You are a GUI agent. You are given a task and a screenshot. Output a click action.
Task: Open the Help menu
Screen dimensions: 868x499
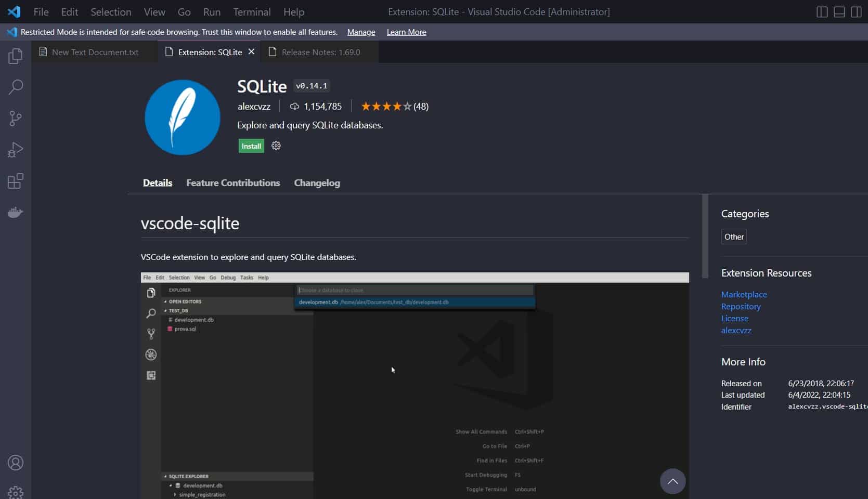tap(294, 12)
